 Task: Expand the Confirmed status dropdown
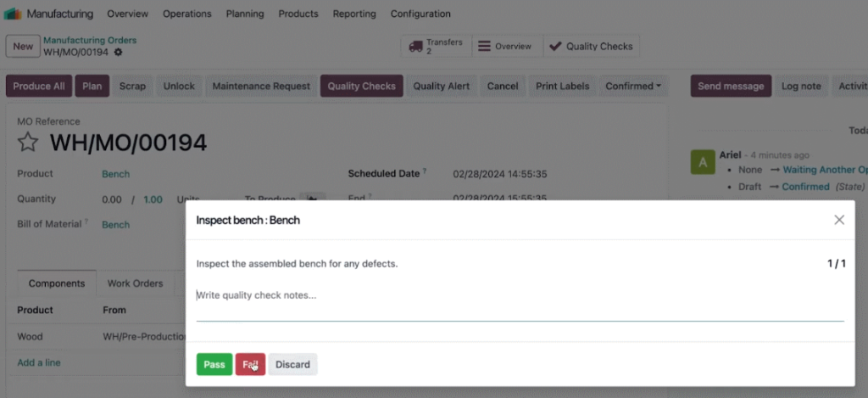[x=633, y=86]
